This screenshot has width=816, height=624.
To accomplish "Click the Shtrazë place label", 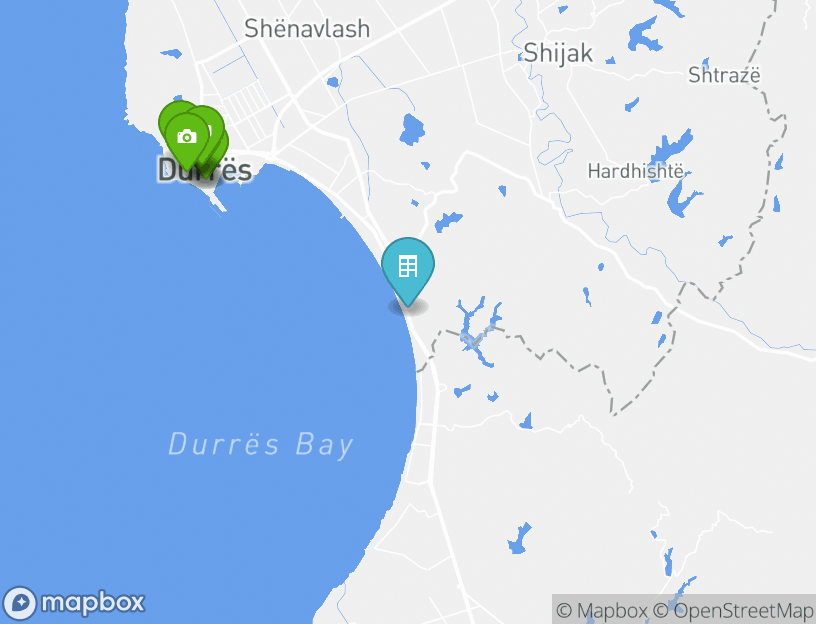I will pos(724,75).
